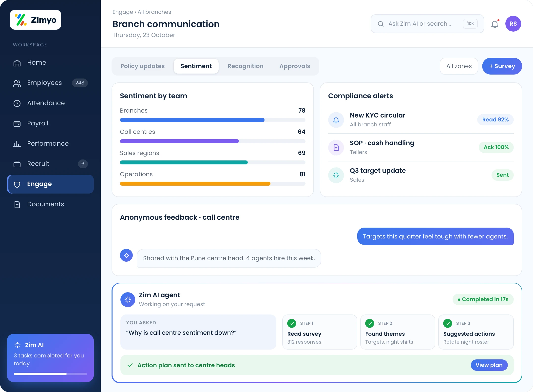
Task: Go to Attendance in the sidebar
Action: pyautogui.click(x=50, y=103)
